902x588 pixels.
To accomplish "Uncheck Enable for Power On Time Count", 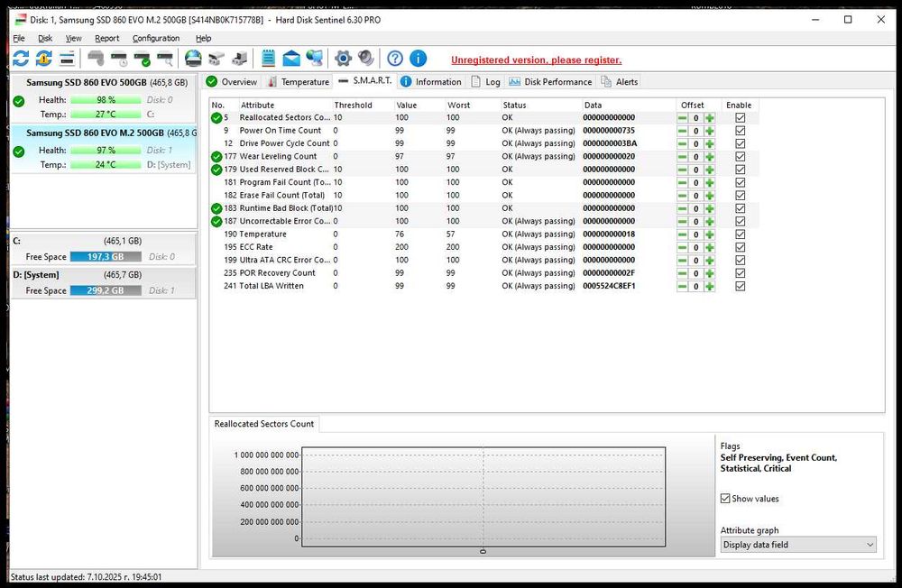I will tap(741, 131).
